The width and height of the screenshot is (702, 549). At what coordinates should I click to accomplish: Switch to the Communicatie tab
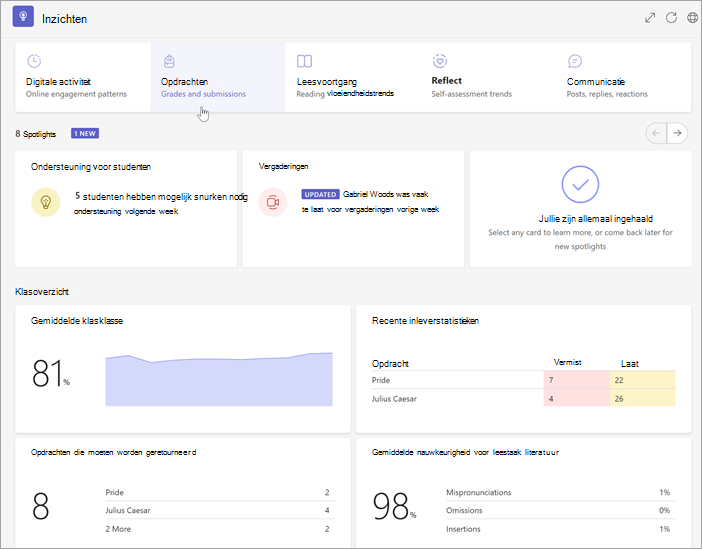click(623, 77)
